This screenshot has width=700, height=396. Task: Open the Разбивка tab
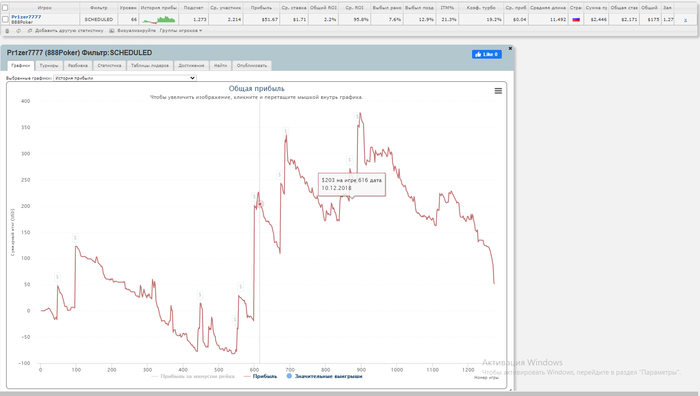pyautogui.click(x=78, y=66)
